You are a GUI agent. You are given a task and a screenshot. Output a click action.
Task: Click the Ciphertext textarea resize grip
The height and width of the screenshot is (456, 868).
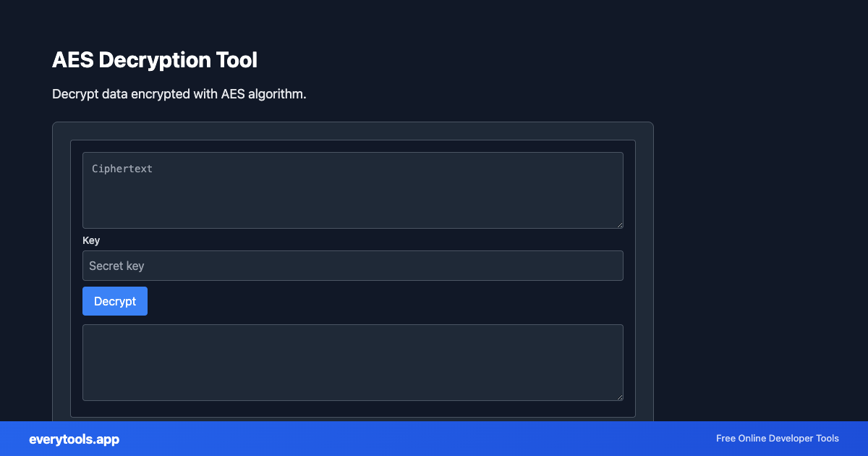[x=620, y=225]
